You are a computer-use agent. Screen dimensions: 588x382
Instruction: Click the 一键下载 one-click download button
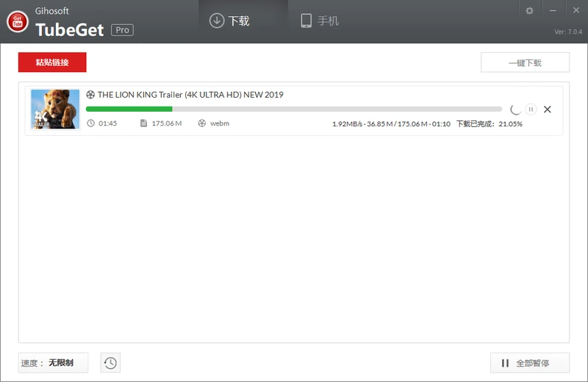(525, 62)
